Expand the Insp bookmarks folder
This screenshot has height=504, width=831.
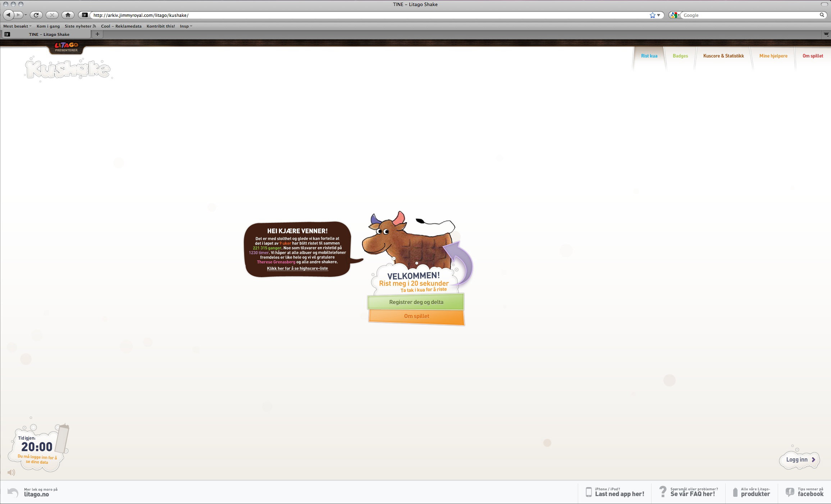(186, 26)
